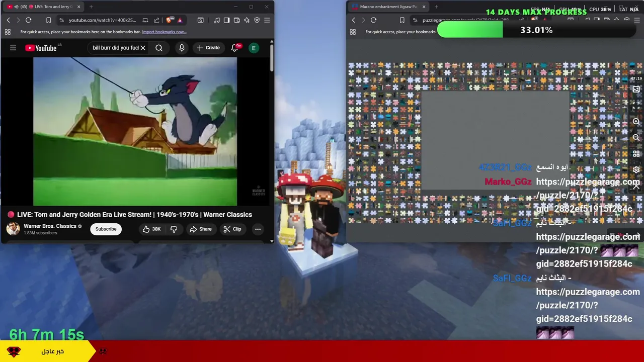This screenshot has height=362, width=644.
Task: Create a Clip of the video
Action: point(232,229)
